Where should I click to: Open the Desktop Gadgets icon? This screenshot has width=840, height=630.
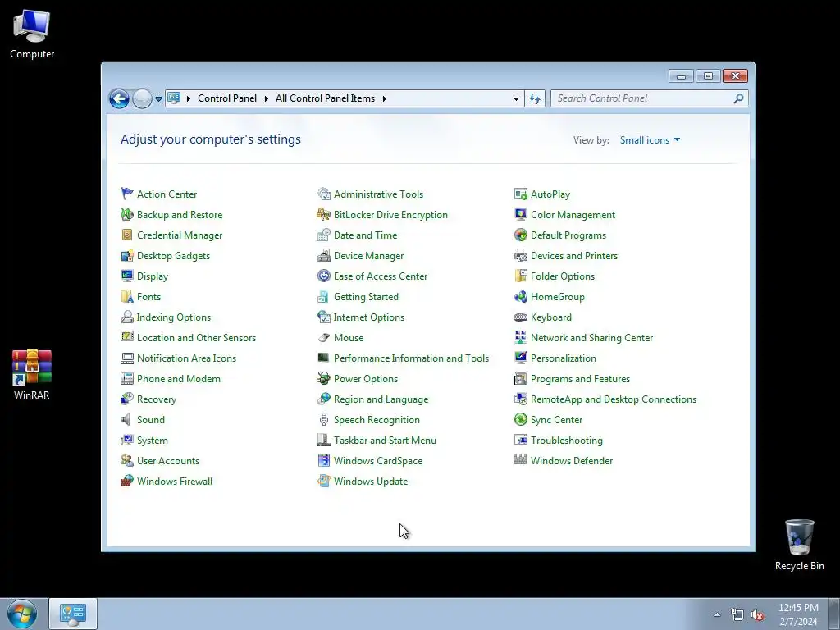[x=127, y=256]
